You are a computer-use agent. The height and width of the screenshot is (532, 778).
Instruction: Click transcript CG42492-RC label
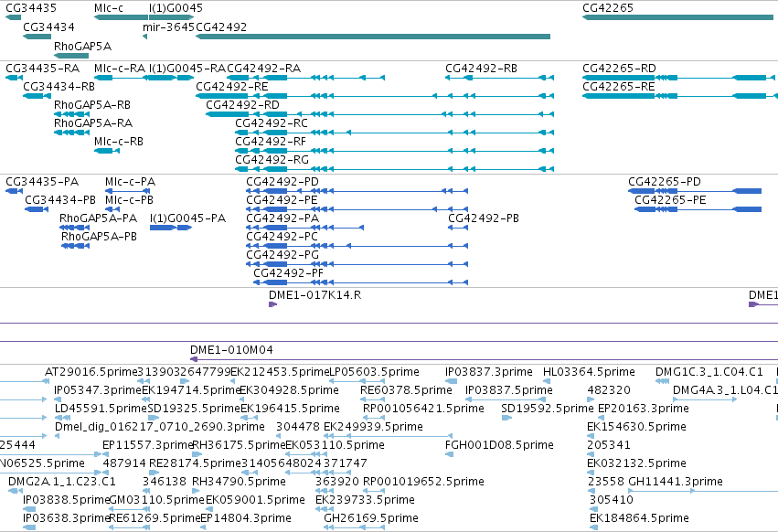click(271, 122)
